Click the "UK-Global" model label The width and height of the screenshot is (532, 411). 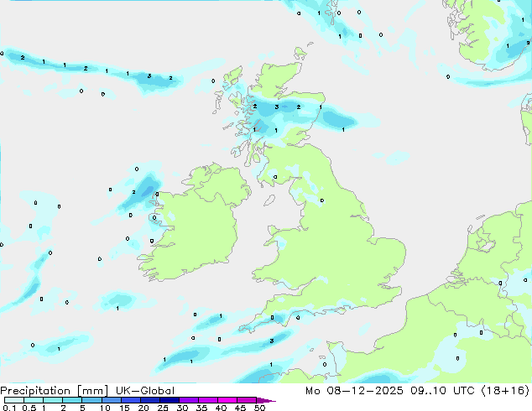(x=145, y=391)
